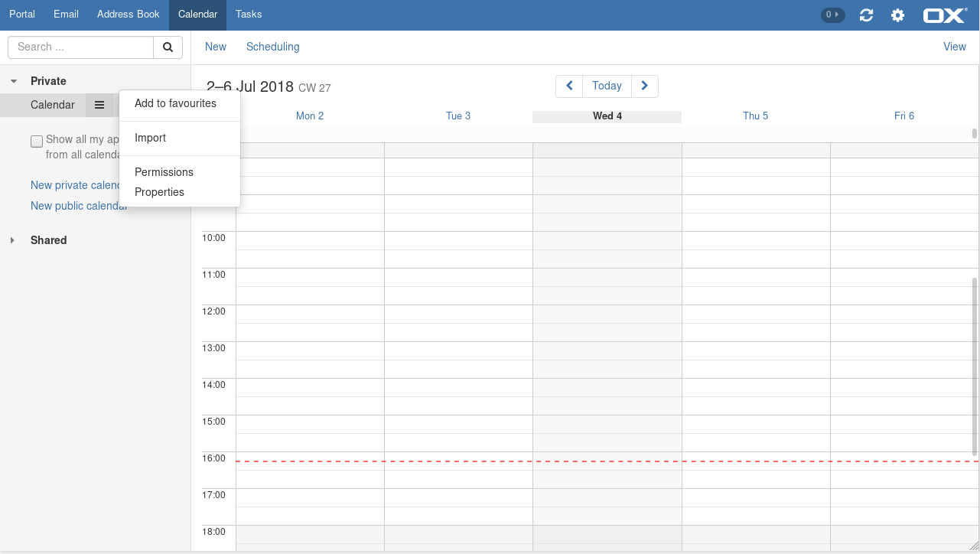Switch to the Email tab
The width and height of the screenshot is (980, 554).
pos(66,15)
